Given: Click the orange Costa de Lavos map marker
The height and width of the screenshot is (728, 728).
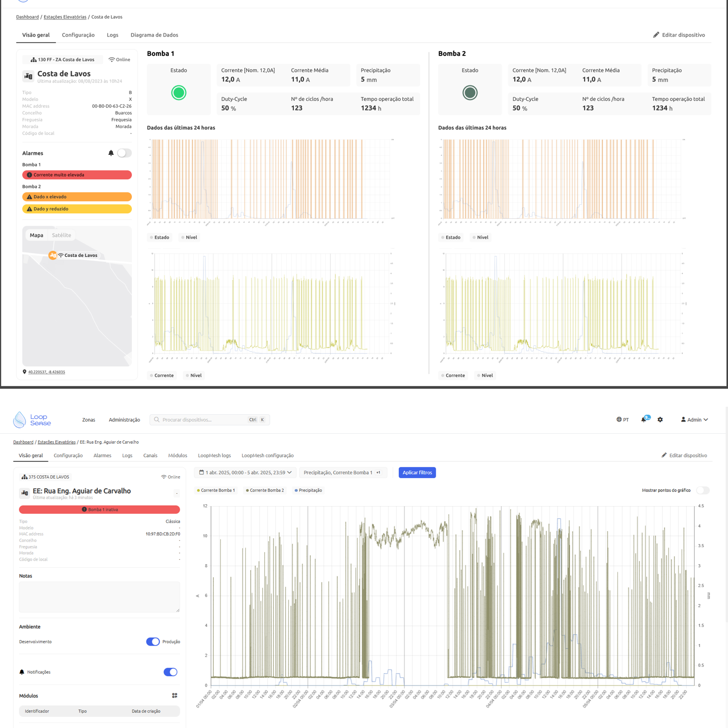Looking at the screenshot, I should [52, 255].
